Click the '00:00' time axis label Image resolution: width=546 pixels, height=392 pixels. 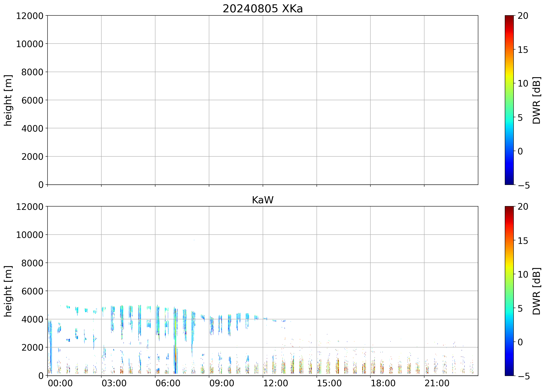point(60,383)
